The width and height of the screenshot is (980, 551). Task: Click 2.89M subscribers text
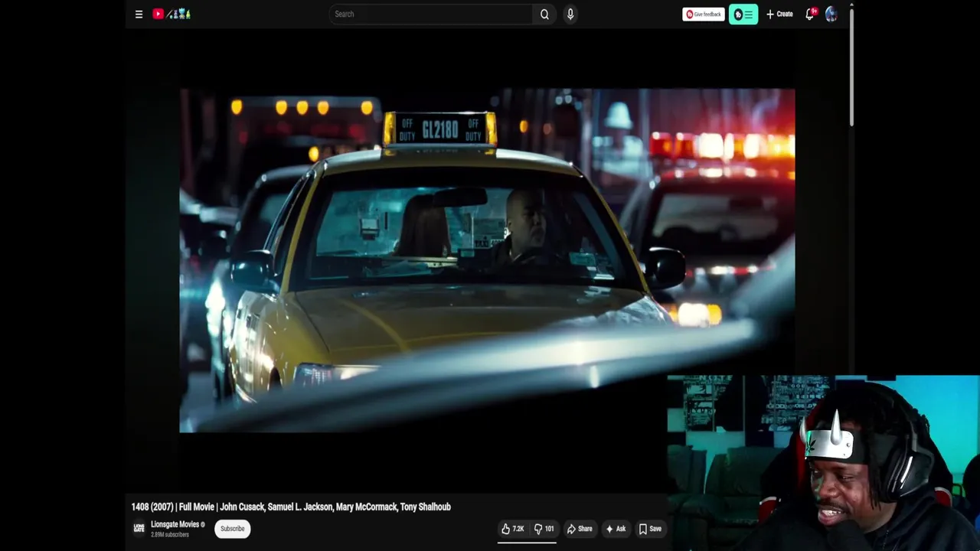tap(170, 534)
